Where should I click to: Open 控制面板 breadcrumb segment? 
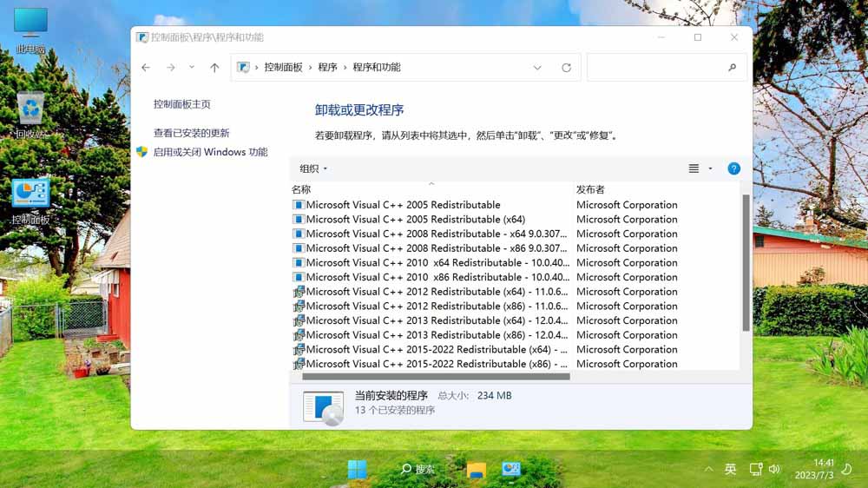284,67
